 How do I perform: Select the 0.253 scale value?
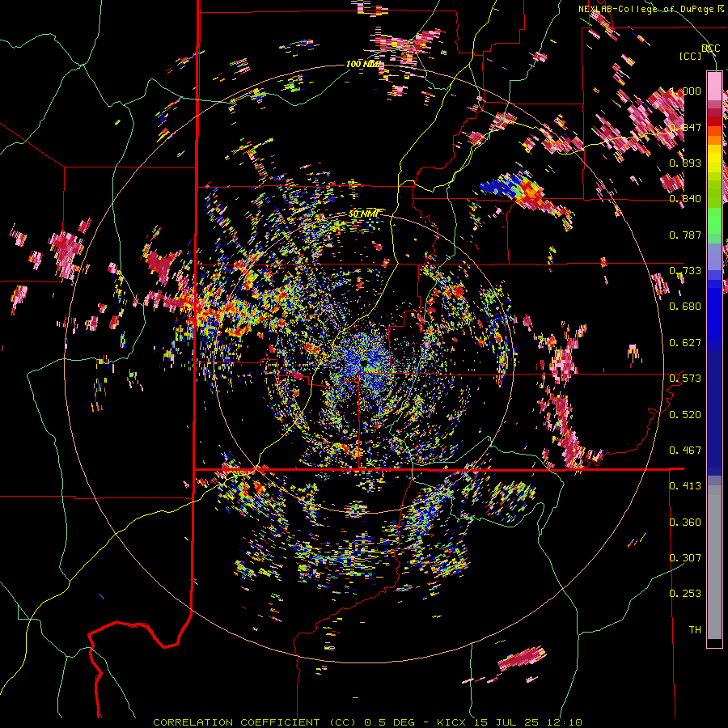[685, 594]
